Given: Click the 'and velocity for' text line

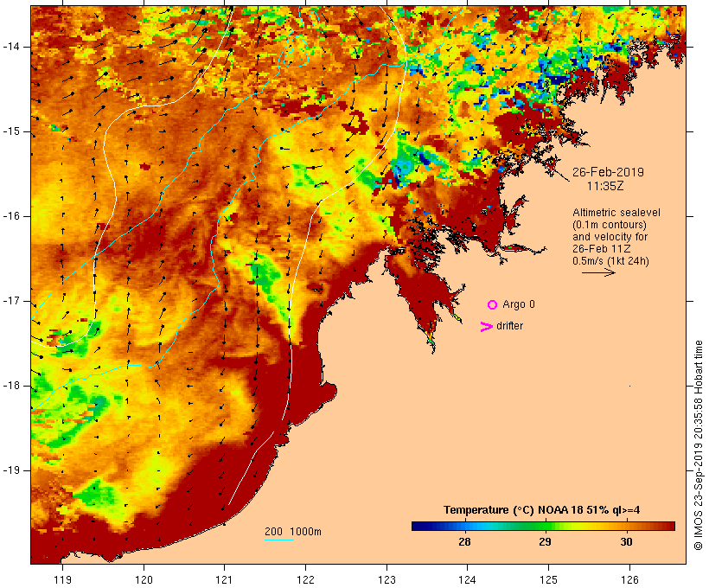Looking at the screenshot, I should [610, 237].
